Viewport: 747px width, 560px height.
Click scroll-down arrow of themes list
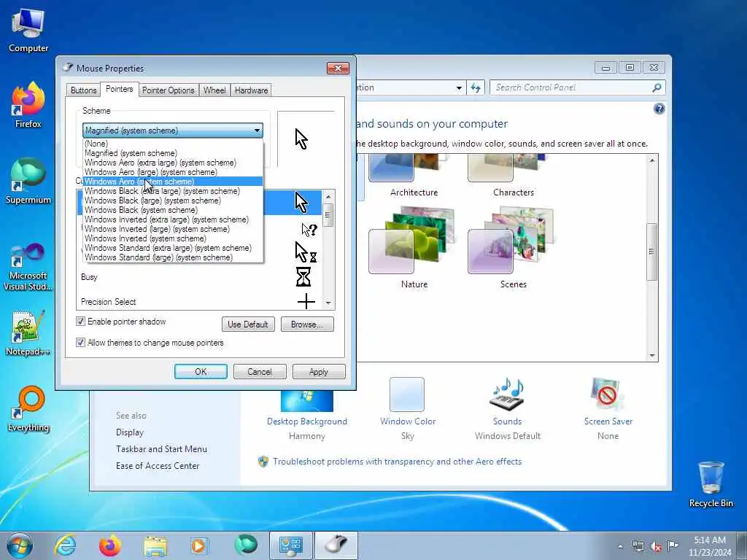pyautogui.click(x=651, y=356)
